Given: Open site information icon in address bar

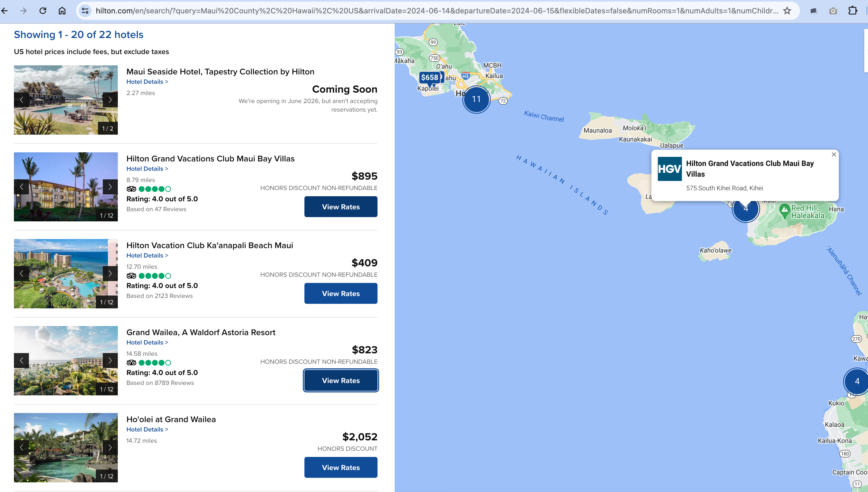Looking at the screenshot, I should point(85,11).
